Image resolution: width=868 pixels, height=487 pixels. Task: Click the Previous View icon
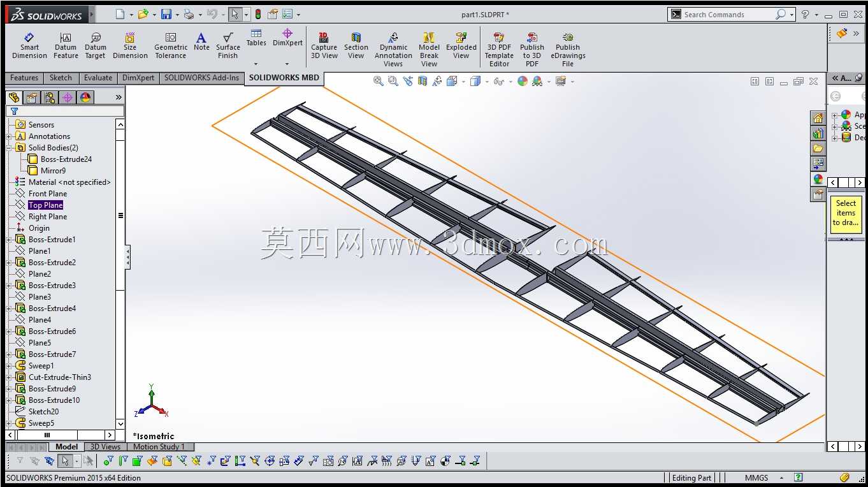click(408, 81)
